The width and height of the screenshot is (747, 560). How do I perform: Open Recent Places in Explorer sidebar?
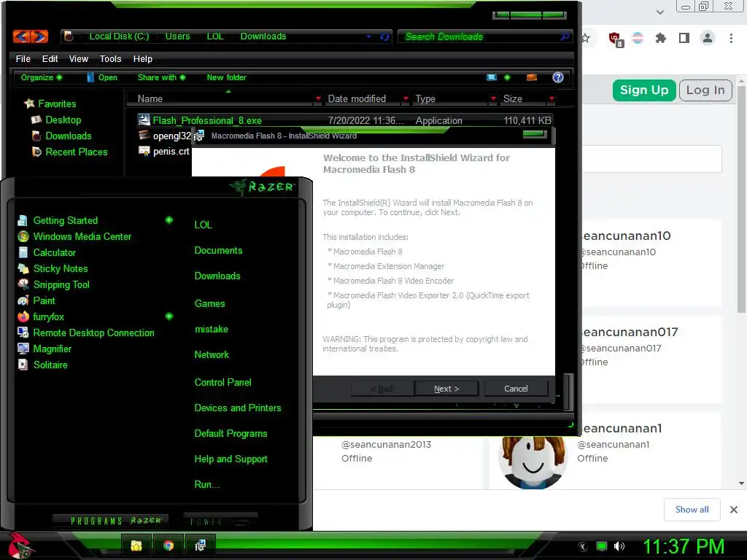[69, 152]
